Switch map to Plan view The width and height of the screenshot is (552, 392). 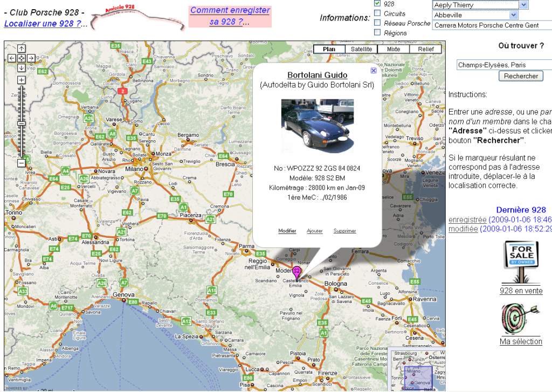pos(329,49)
